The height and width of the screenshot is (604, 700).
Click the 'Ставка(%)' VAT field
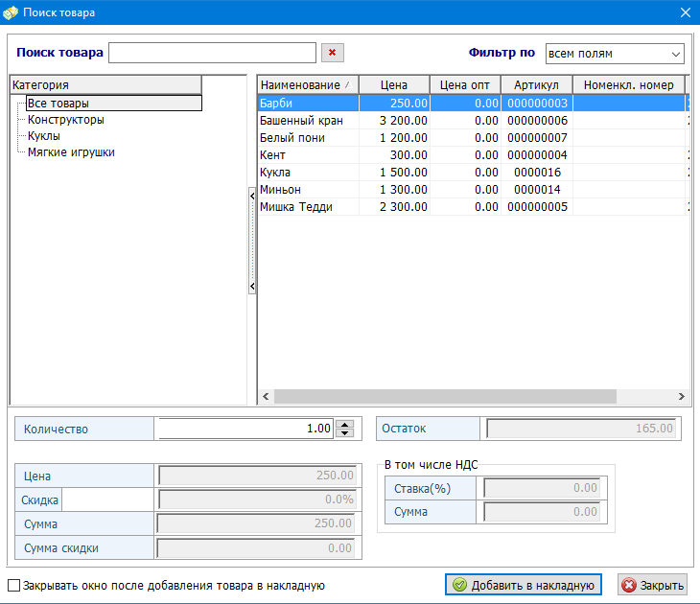pyautogui.click(x=542, y=488)
